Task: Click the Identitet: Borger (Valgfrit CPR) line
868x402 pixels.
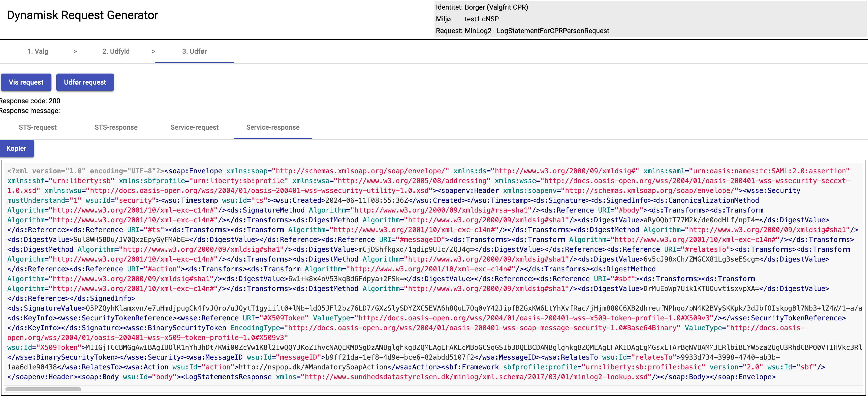Action: [482, 7]
